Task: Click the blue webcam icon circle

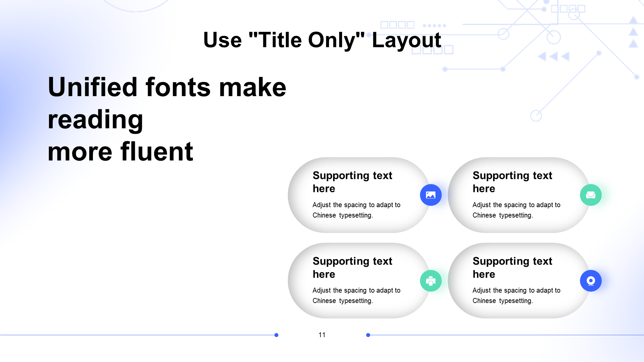Action: (x=591, y=281)
